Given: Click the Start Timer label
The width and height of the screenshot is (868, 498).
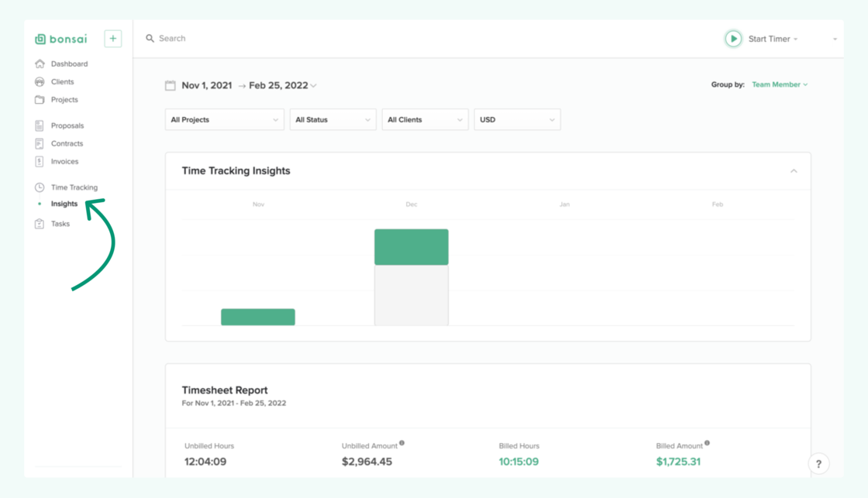Looking at the screenshot, I should (x=770, y=39).
